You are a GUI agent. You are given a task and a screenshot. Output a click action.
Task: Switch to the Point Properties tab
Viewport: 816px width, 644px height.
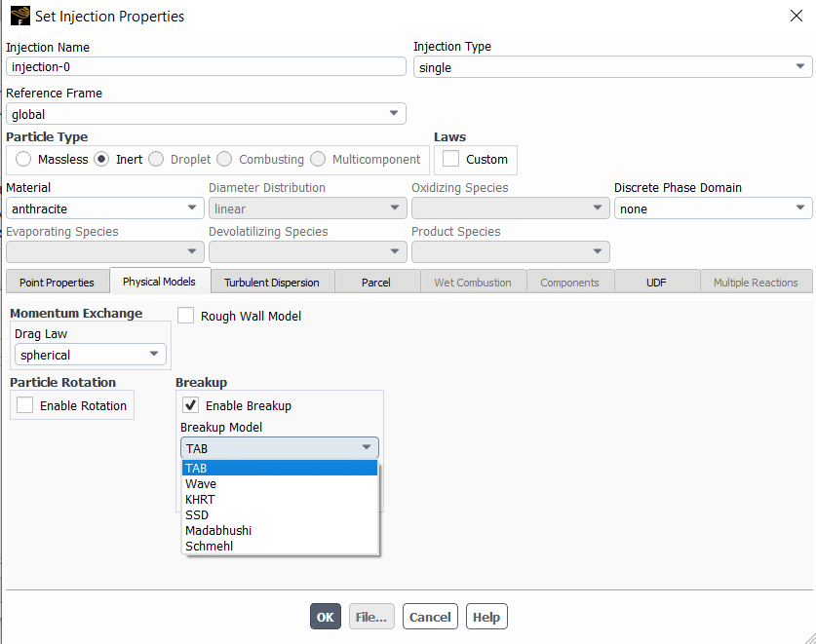point(58,282)
